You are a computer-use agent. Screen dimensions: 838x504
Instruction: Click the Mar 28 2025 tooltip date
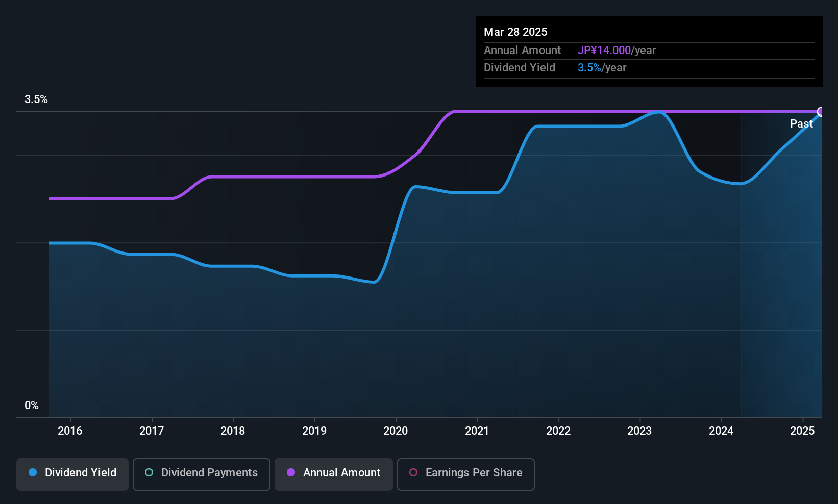(515, 32)
